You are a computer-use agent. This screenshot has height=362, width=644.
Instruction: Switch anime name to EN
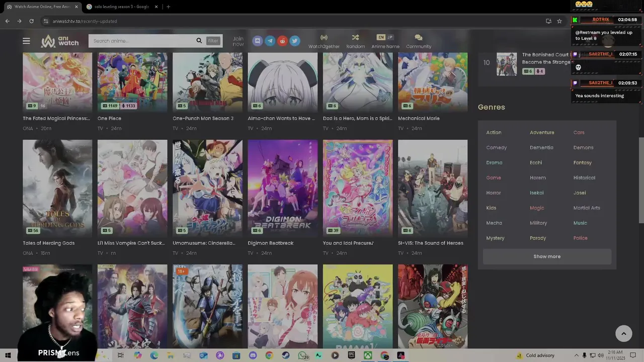coord(381,37)
